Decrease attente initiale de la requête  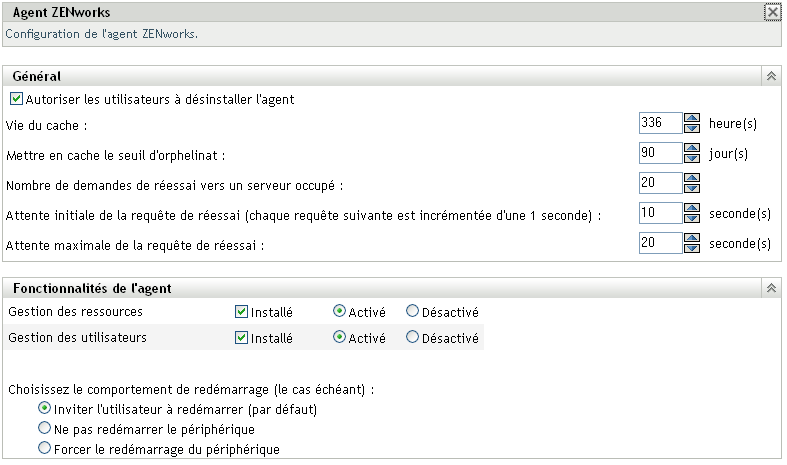click(x=691, y=219)
